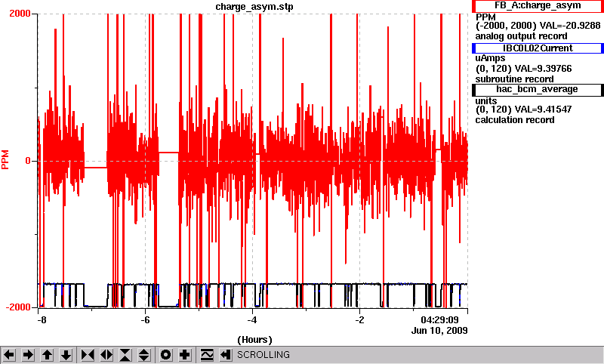Viewport: 604px width, 364px height.
Task: Click the 'analog output record' description
Action: click(x=521, y=36)
